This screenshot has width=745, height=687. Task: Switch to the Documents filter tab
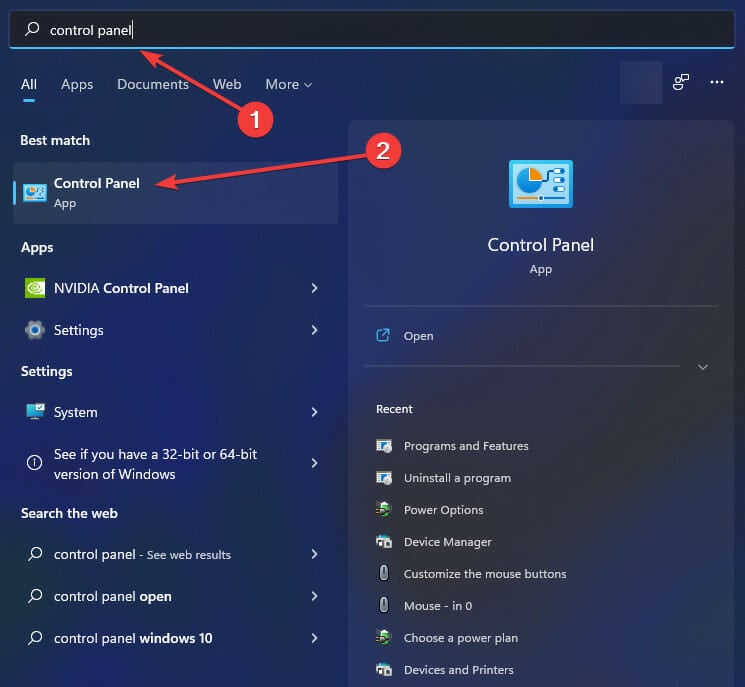coord(153,84)
